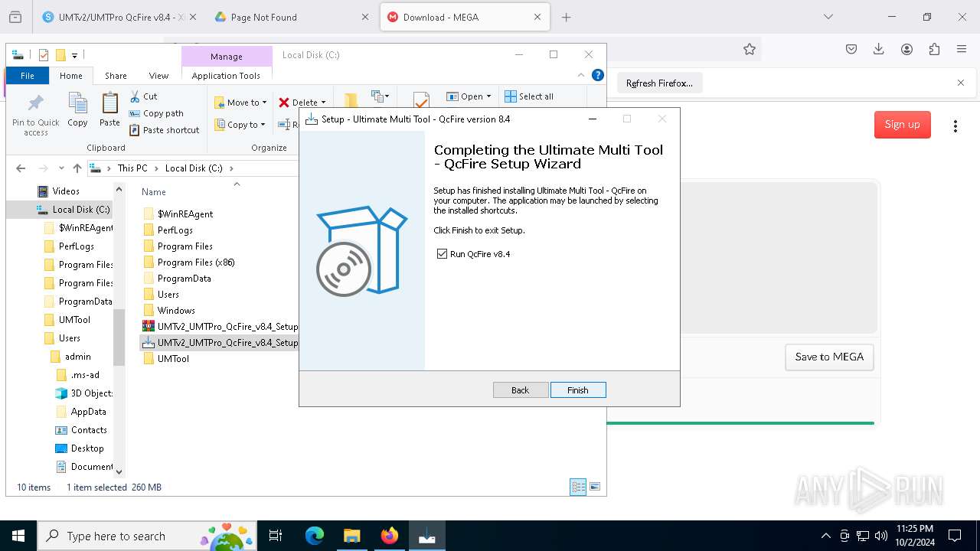Open Firefox extensions puzzle icon
This screenshot has height=551, width=980.
coord(934,49)
